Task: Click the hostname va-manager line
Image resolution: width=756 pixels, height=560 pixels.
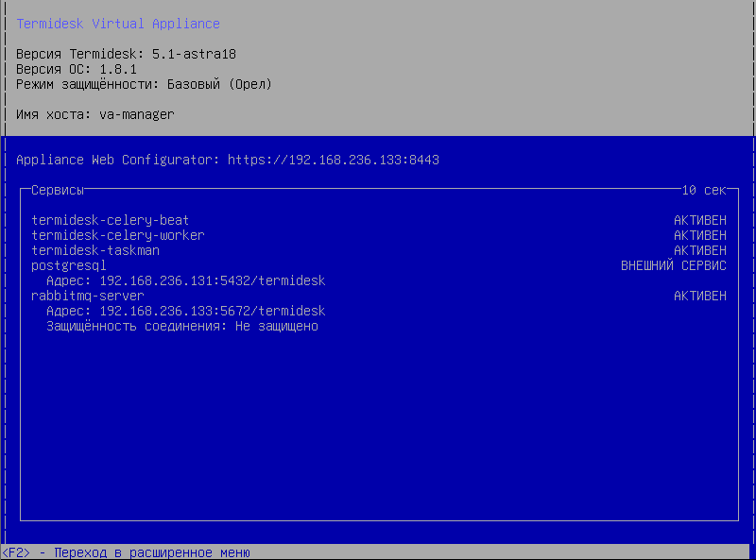Action: tap(94, 114)
